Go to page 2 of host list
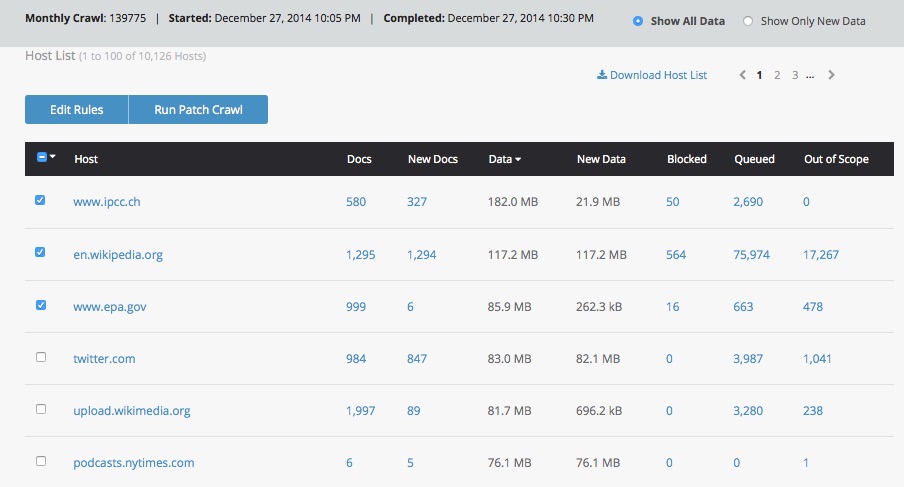This screenshot has width=904, height=487. (x=777, y=75)
